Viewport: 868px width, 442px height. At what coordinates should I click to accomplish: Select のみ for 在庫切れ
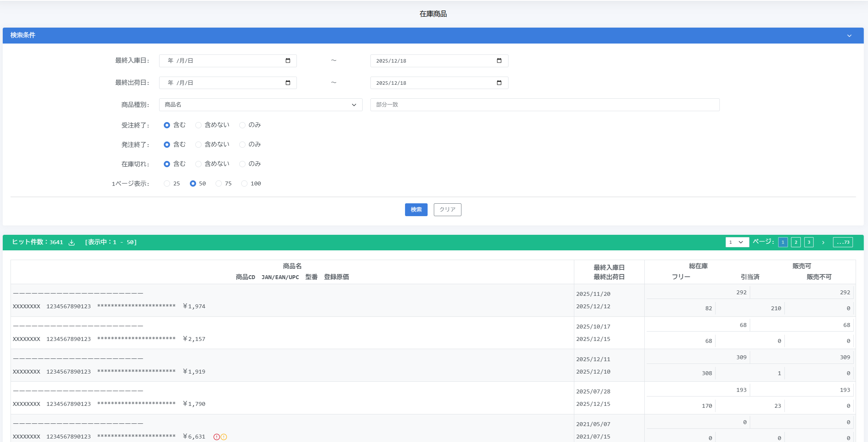(x=242, y=164)
